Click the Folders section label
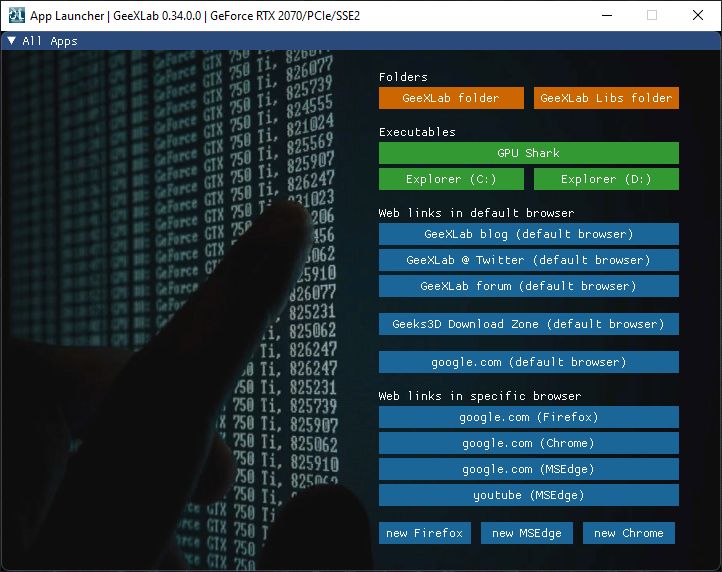 (x=403, y=77)
